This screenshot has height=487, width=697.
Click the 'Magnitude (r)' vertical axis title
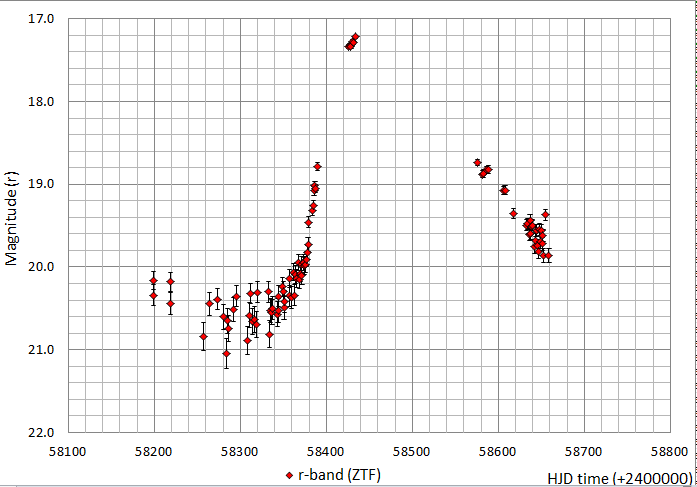coord(12,218)
